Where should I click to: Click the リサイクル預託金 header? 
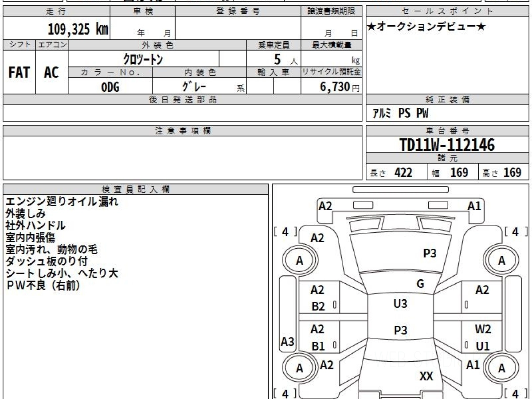[x=331, y=72]
